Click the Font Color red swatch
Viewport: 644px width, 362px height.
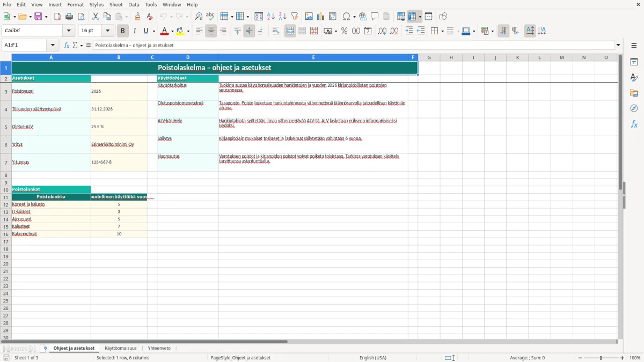point(164,31)
